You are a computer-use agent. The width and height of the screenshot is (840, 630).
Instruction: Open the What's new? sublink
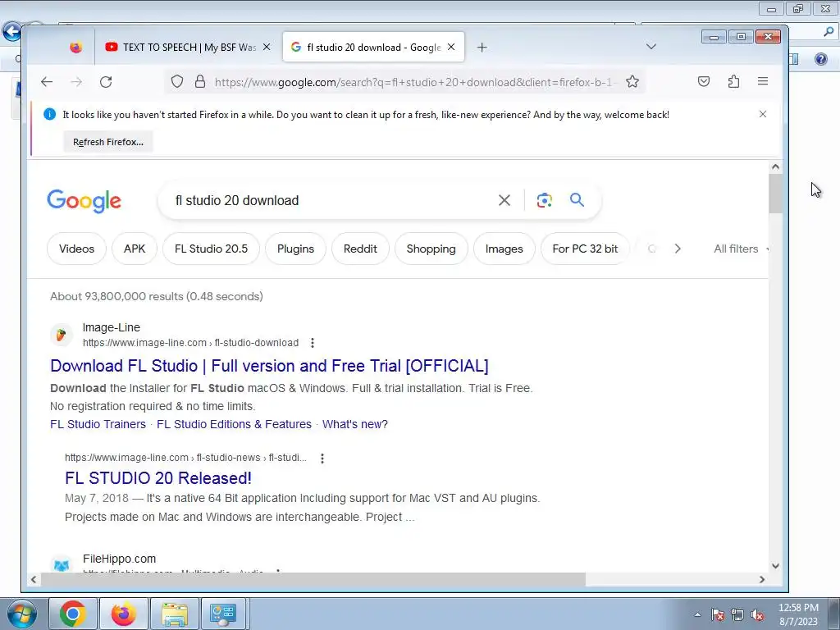[355, 424]
